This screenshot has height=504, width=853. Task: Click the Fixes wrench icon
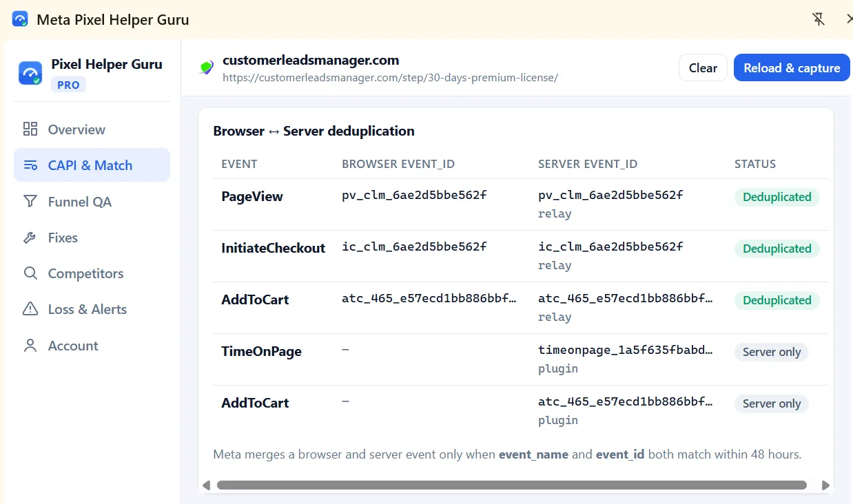pyautogui.click(x=30, y=238)
